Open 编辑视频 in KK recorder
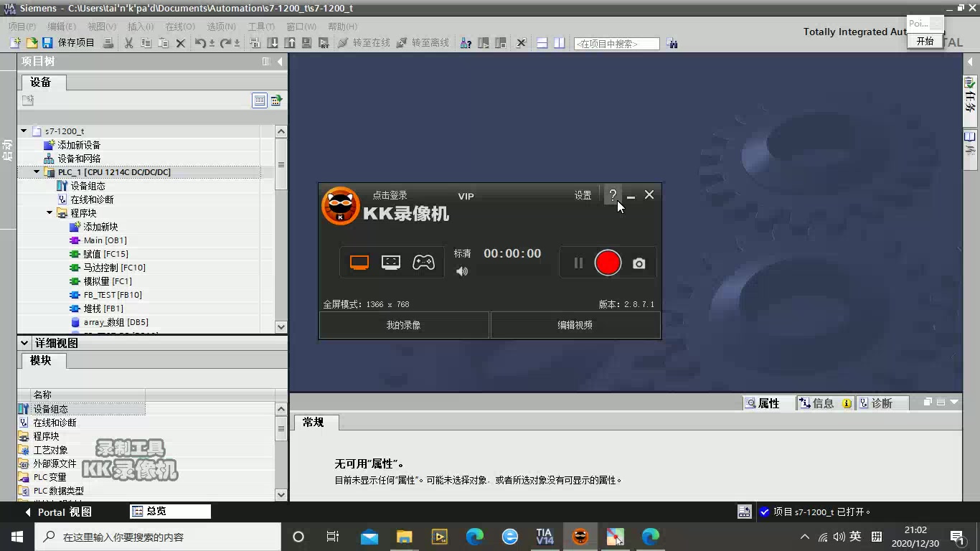980x551 pixels. [x=575, y=325]
